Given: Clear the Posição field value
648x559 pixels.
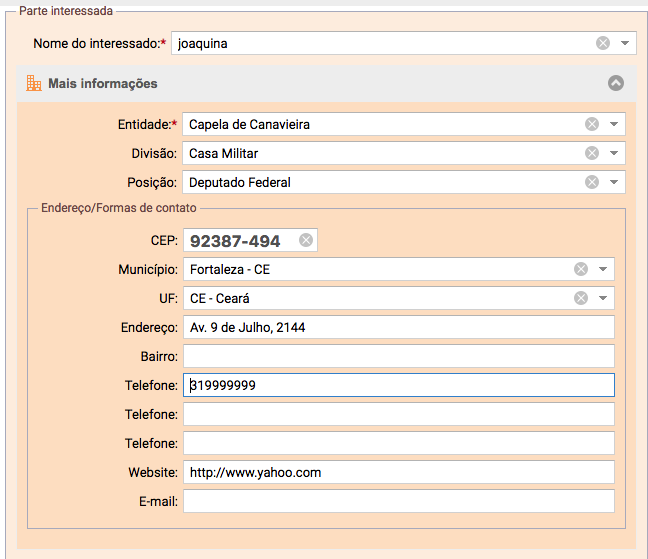Looking at the screenshot, I should tap(592, 182).
